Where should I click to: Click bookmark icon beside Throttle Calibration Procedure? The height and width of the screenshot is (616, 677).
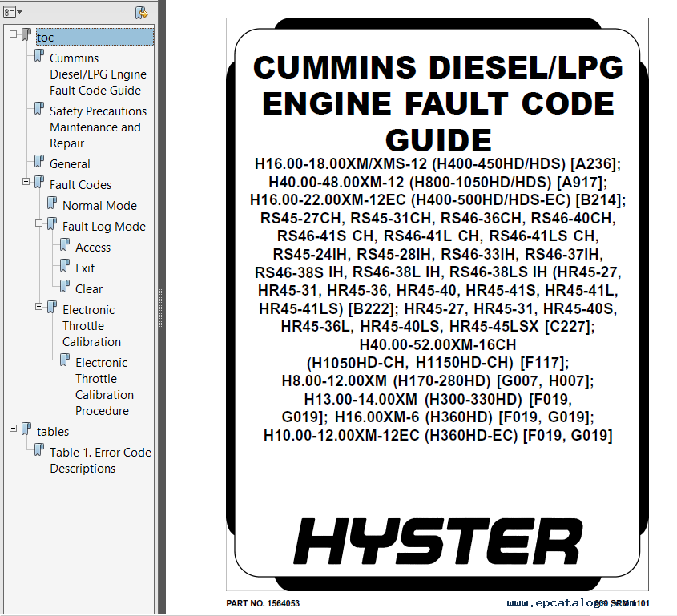[x=65, y=360]
